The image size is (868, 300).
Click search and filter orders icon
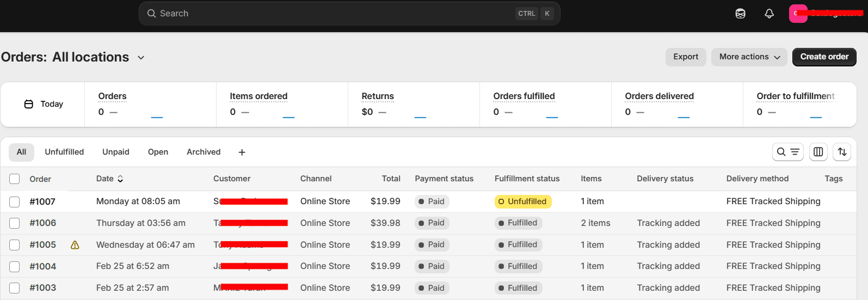[x=787, y=152]
